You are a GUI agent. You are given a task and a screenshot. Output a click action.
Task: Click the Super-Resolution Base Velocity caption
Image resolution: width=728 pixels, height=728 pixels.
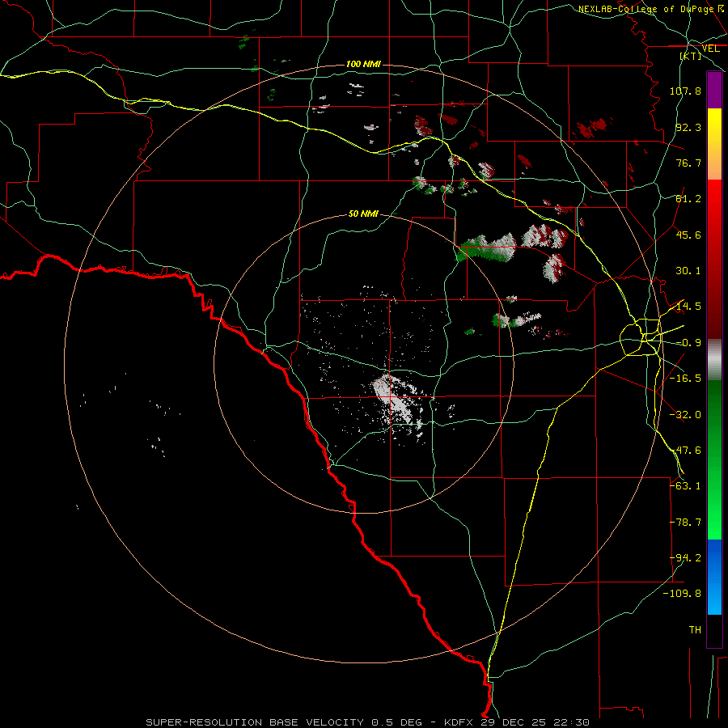367,722
